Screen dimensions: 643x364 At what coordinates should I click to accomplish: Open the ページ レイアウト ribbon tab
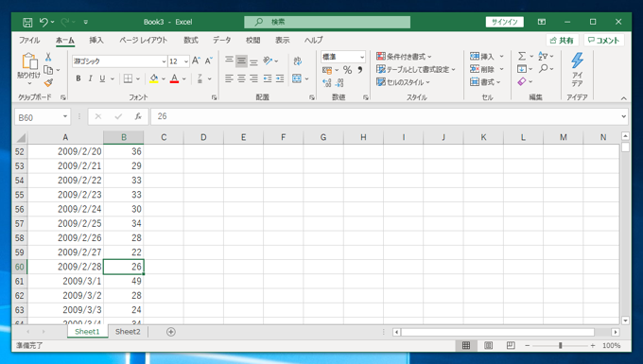144,40
